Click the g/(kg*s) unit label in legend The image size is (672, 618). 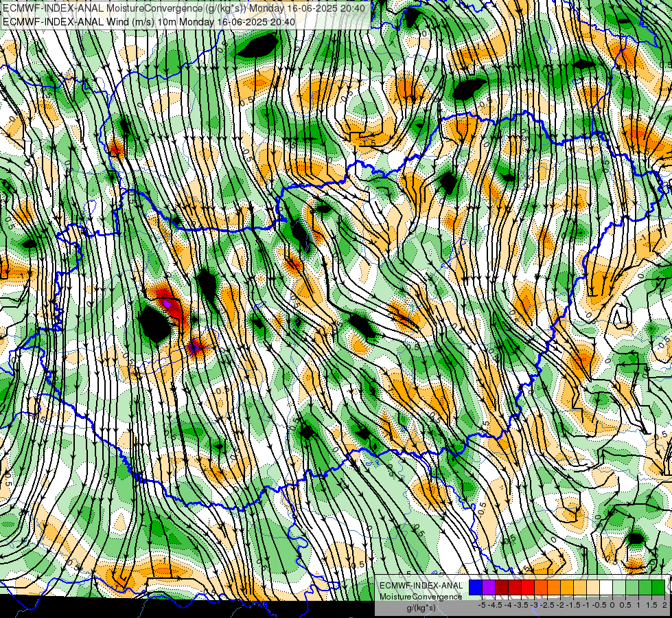[x=421, y=608]
